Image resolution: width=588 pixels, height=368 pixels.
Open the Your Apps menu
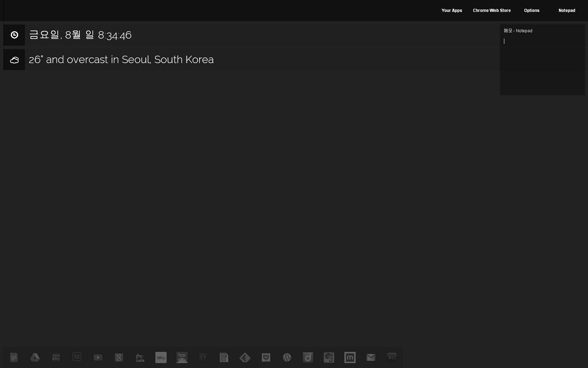pos(452,11)
